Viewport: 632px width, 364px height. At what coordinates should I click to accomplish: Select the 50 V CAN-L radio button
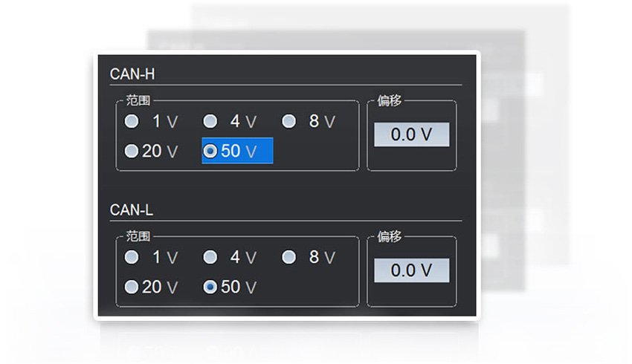(210, 287)
